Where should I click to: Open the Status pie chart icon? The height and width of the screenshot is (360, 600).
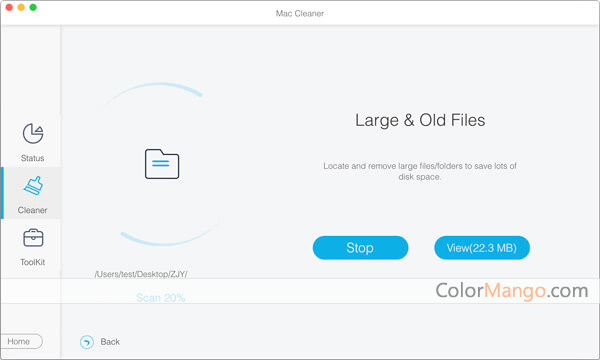coord(33,134)
